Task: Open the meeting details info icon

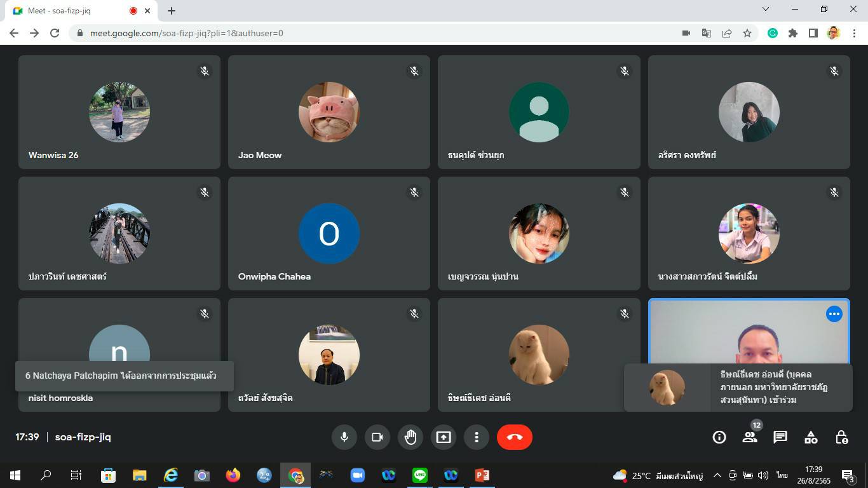Action: [719, 437]
